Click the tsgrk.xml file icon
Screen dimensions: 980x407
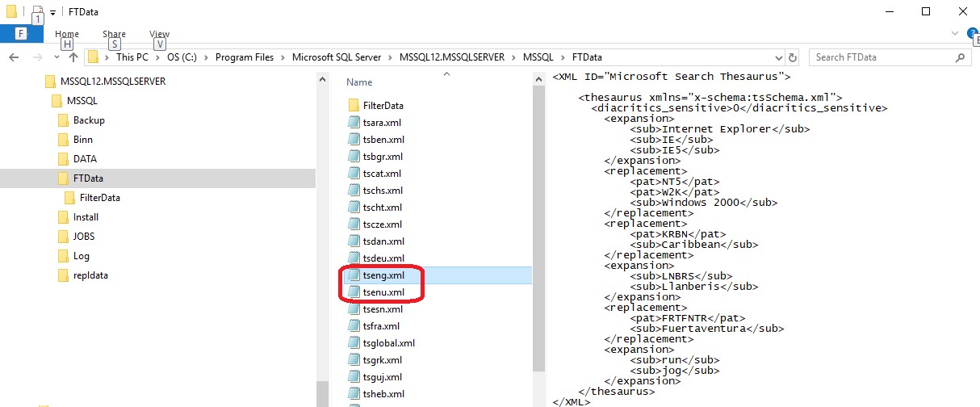354,360
